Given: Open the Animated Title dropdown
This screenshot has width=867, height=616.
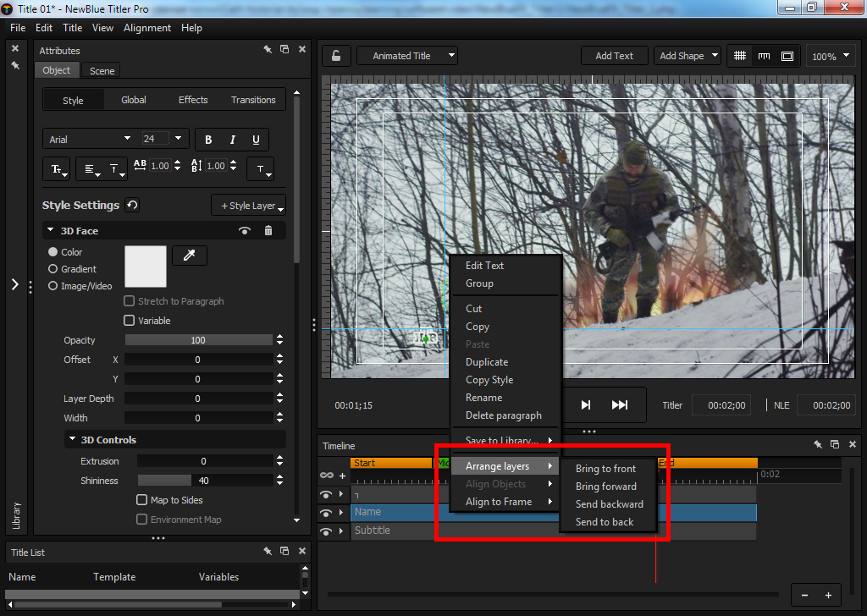Looking at the screenshot, I should (407, 56).
